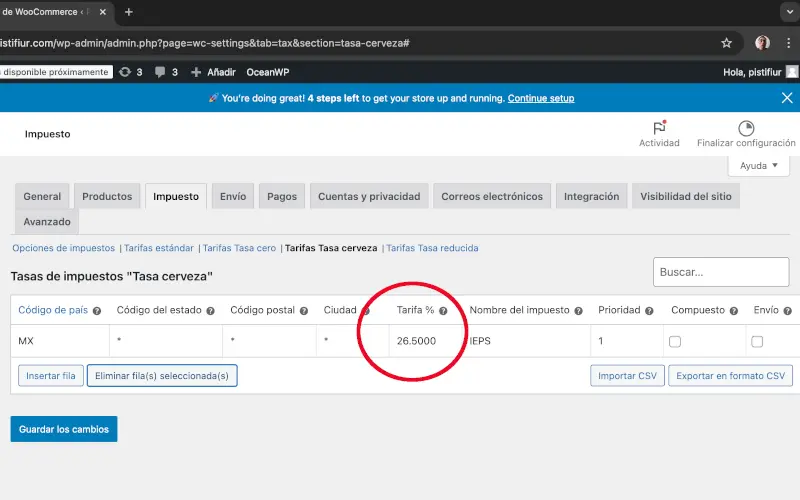Edit the postal code cell of MX row
Viewport: 800px width, 500px height.
click(269, 341)
